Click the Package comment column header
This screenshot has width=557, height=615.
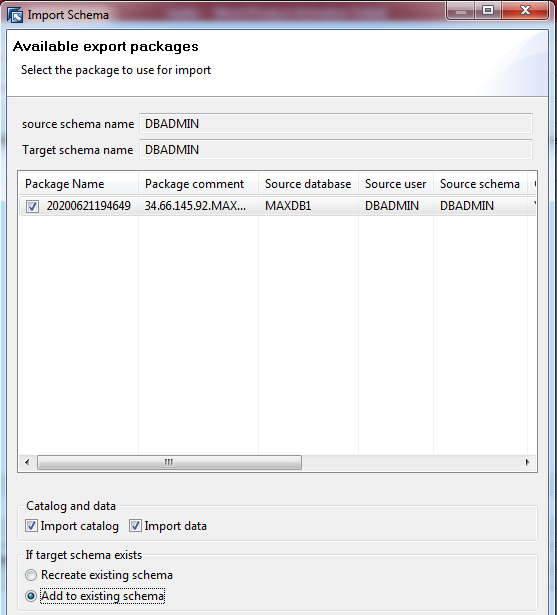198,184
